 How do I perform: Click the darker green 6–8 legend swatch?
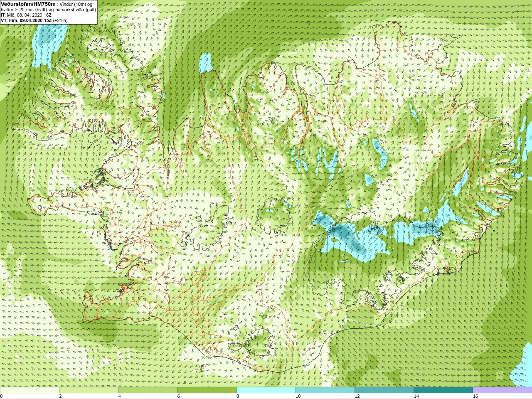[x=207, y=390]
